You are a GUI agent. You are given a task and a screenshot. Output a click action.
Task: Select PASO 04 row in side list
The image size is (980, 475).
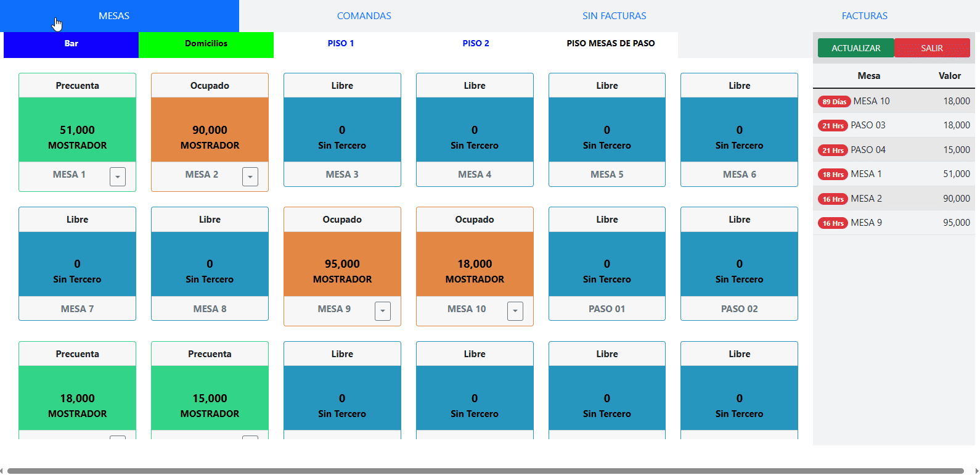pos(894,150)
